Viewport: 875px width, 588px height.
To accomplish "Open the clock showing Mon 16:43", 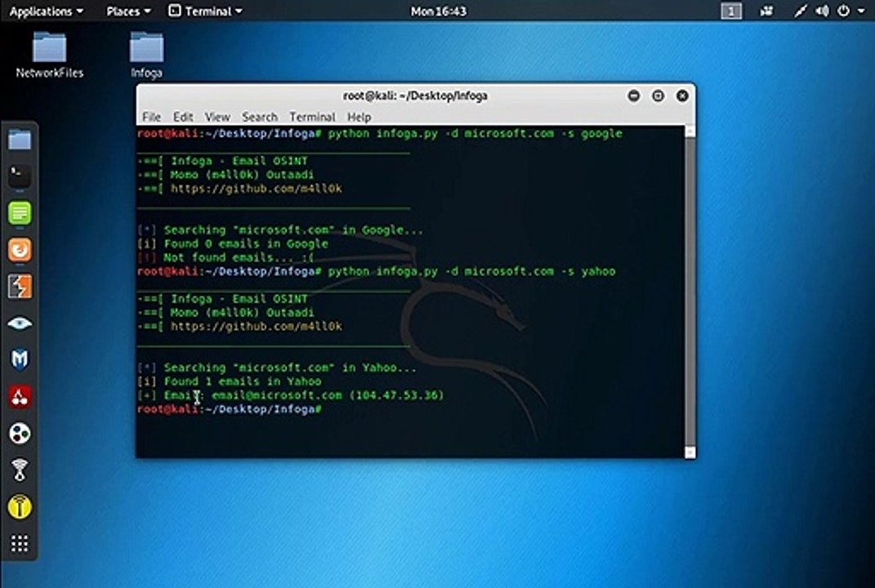I will pos(439,11).
